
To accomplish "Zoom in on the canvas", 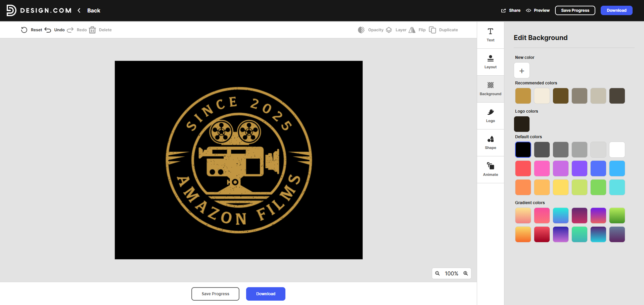I will pos(466,273).
